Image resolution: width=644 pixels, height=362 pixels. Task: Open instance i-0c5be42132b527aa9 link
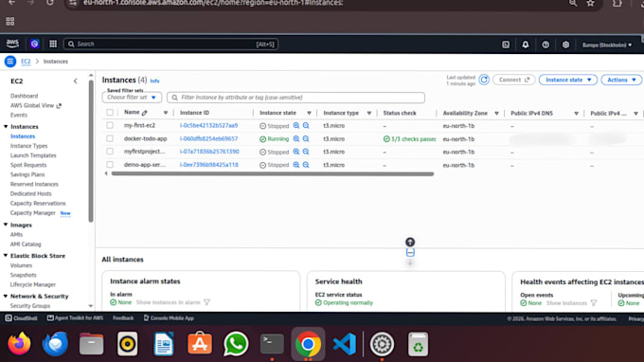click(x=208, y=125)
